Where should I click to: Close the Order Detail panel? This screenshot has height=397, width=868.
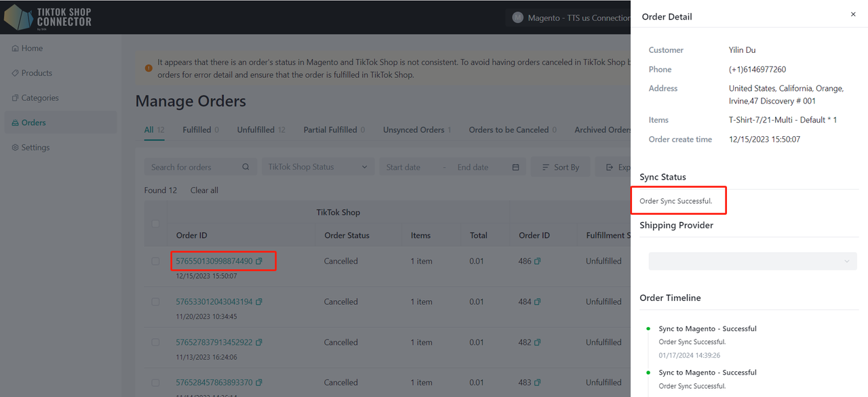coord(853,14)
